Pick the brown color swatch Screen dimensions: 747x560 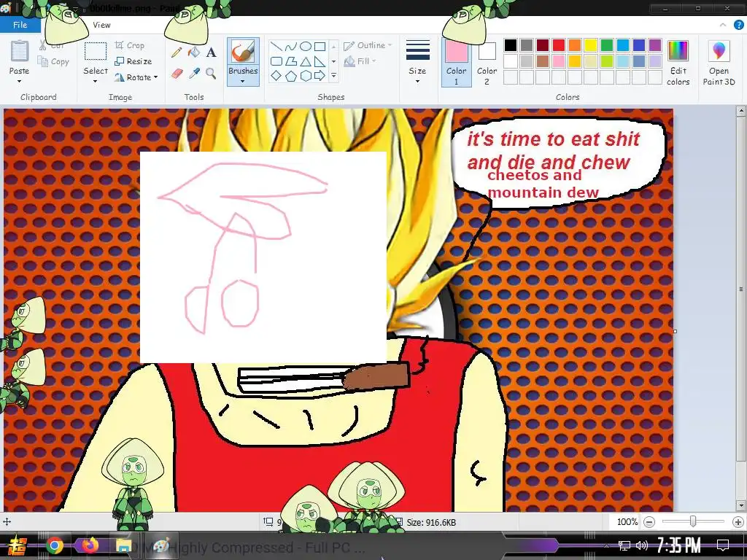pyautogui.click(x=543, y=61)
